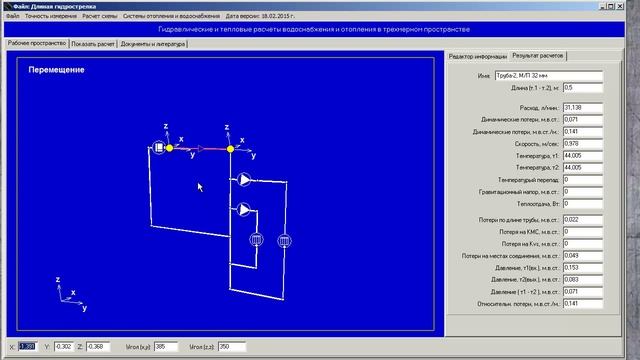Click the Потеря на КМС field
This screenshot has width=640, height=360.
tap(582, 231)
